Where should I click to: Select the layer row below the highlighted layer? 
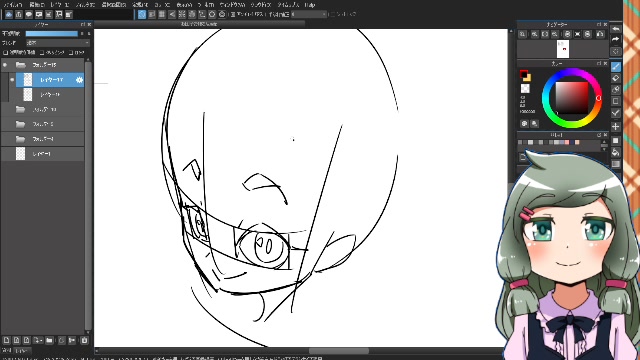coord(50,95)
